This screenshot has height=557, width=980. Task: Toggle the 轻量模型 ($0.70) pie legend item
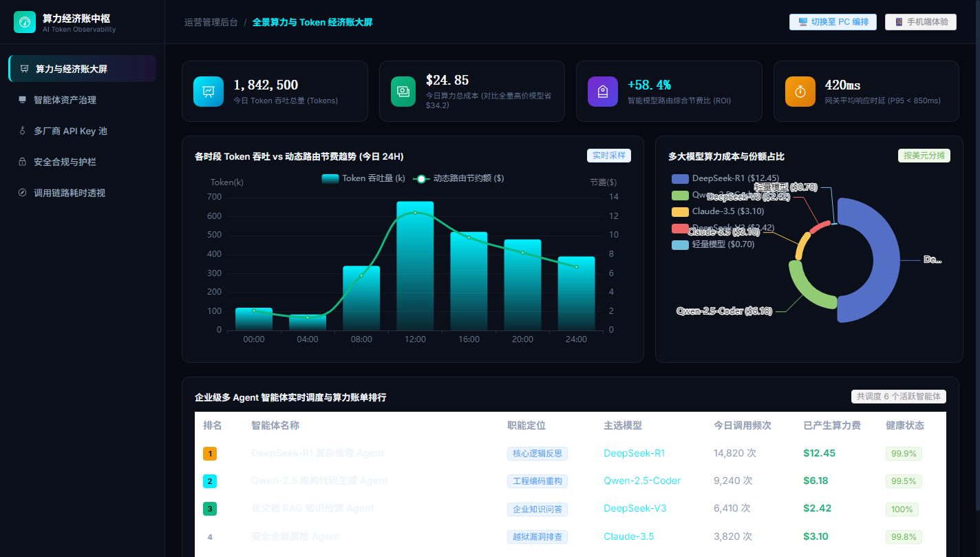click(713, 244)
